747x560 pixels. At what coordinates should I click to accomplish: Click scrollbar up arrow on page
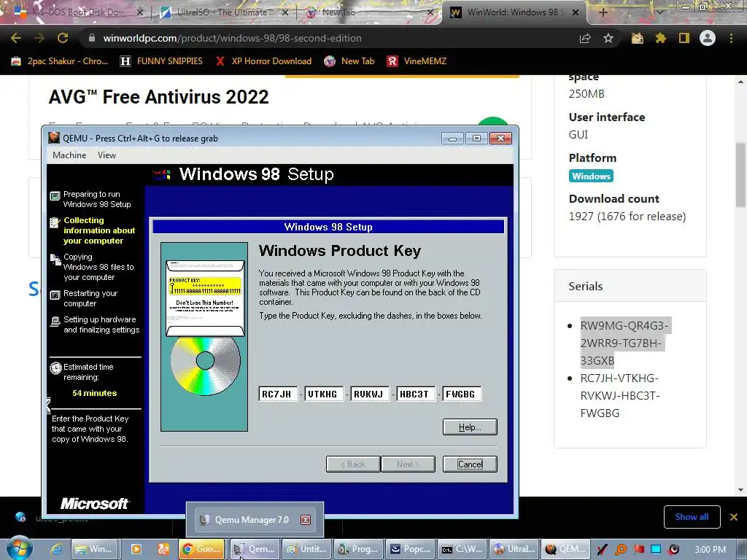[741, 82]
